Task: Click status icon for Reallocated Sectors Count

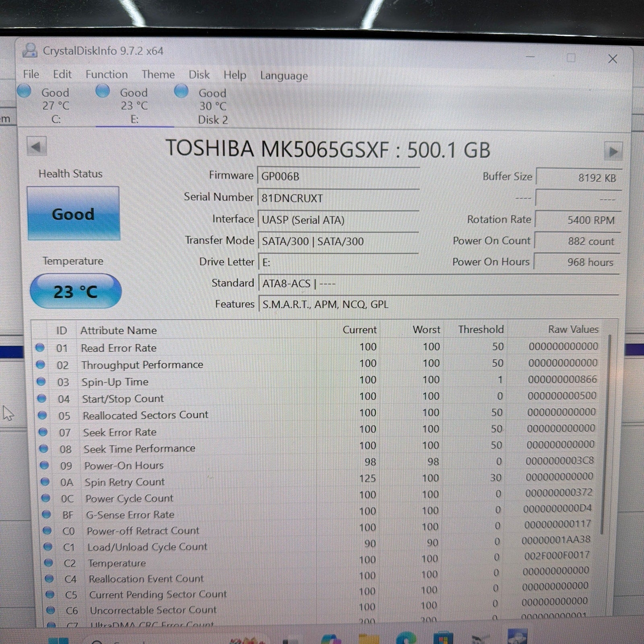Action: tap(42, 415)
